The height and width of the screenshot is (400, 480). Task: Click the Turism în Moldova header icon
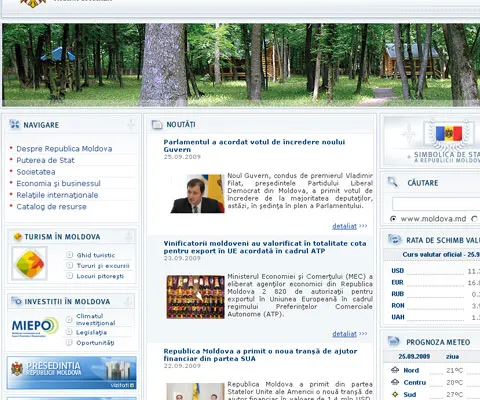tap(17, 237)
